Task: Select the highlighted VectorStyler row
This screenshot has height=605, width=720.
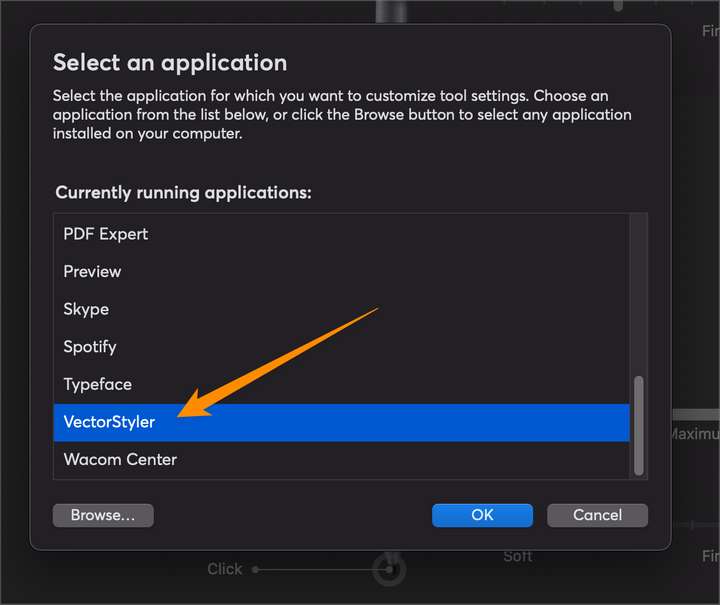Action: coord(341,422)
